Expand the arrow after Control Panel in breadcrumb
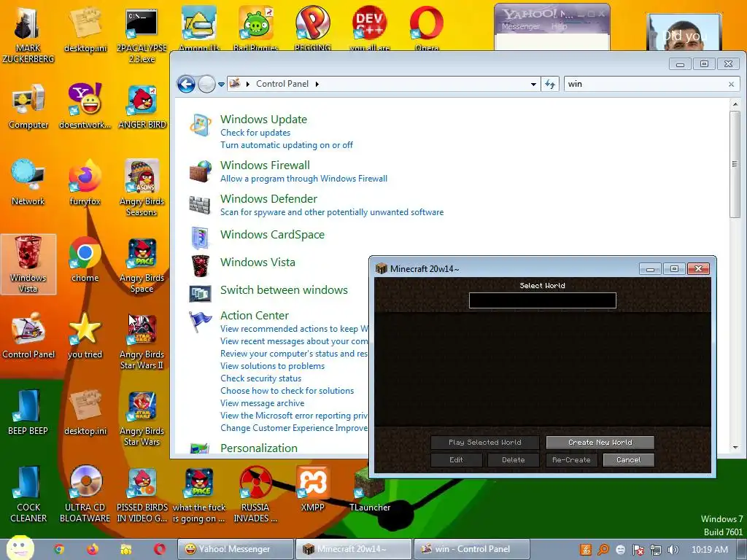747x560 pixels. (317, 85)
